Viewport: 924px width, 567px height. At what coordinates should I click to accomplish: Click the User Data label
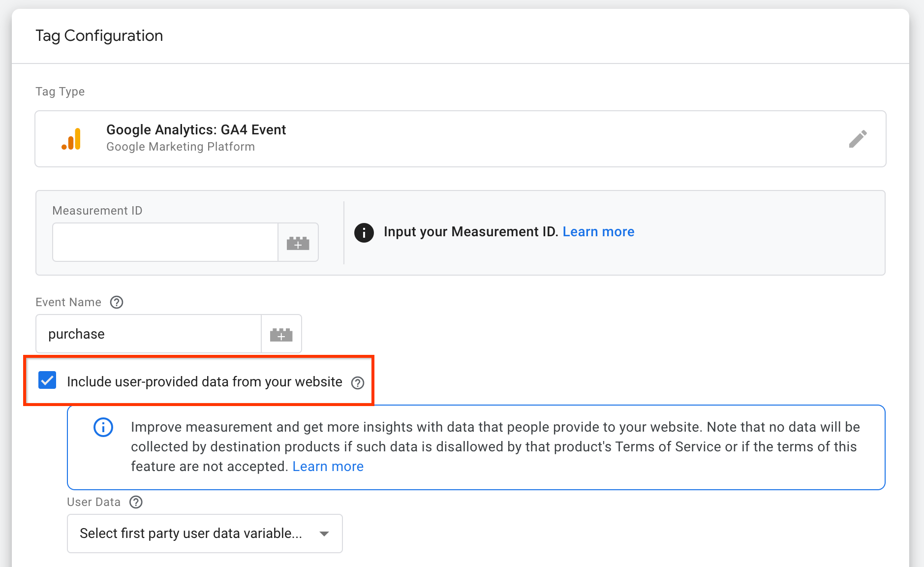coord(94,502)
